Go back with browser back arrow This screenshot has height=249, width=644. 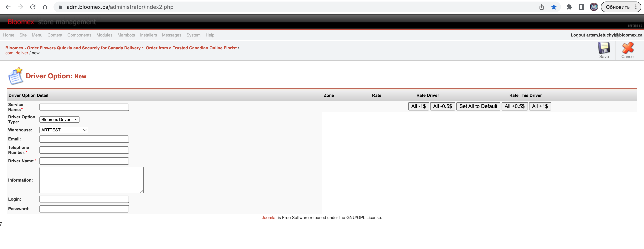(8, 7)
